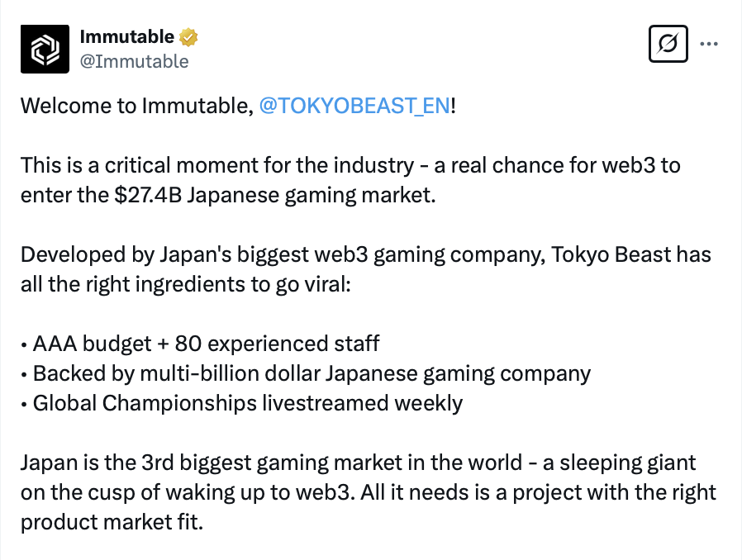Open the three-dot more options menu

709,44
